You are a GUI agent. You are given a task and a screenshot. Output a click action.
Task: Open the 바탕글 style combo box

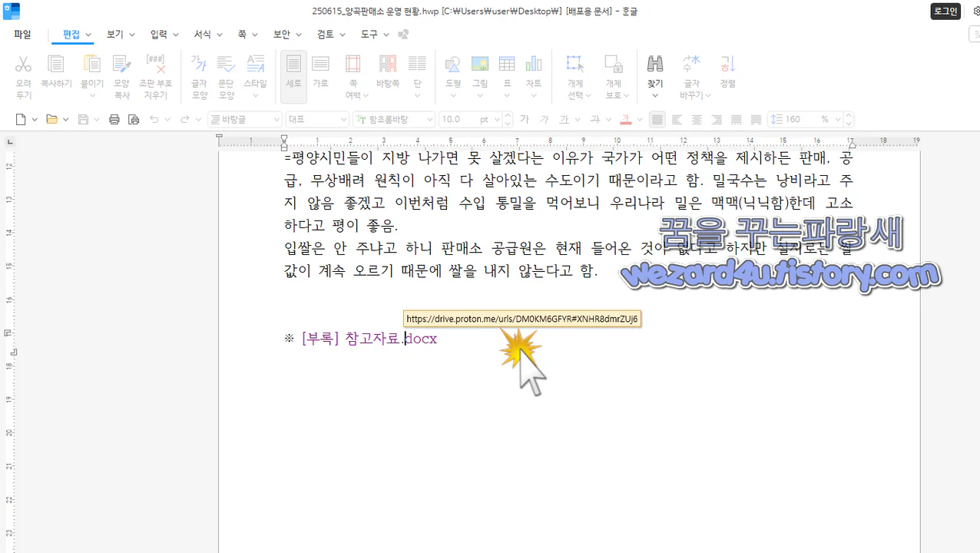244,119
